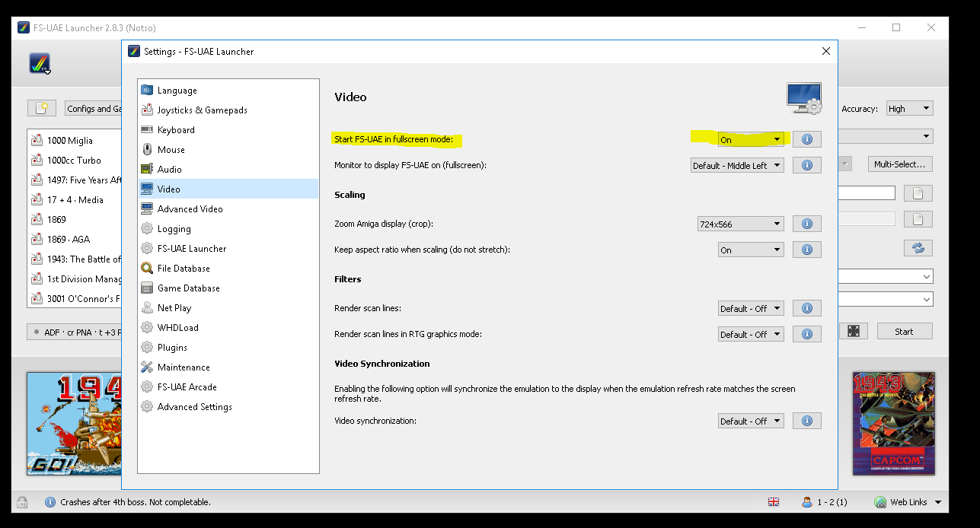The width and height of the screenshot is (980, 528).
Task: Switch to Audio settings
Action: (x=228, y=170)
